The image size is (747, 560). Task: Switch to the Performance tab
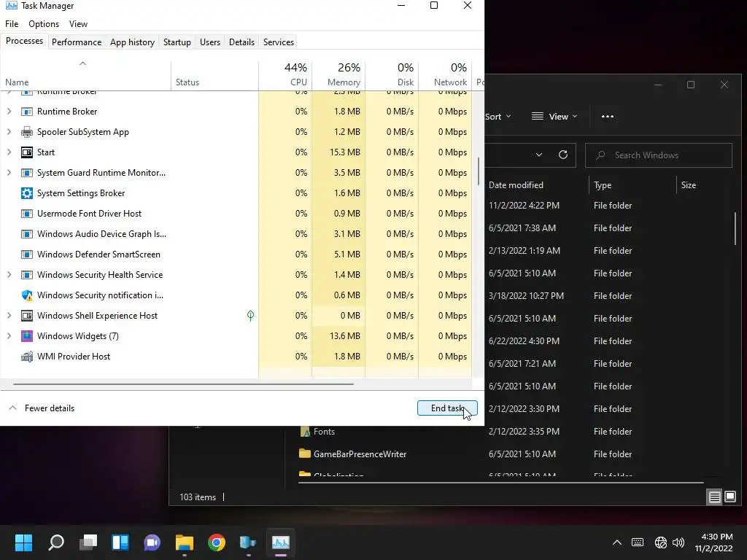[77, 42]
